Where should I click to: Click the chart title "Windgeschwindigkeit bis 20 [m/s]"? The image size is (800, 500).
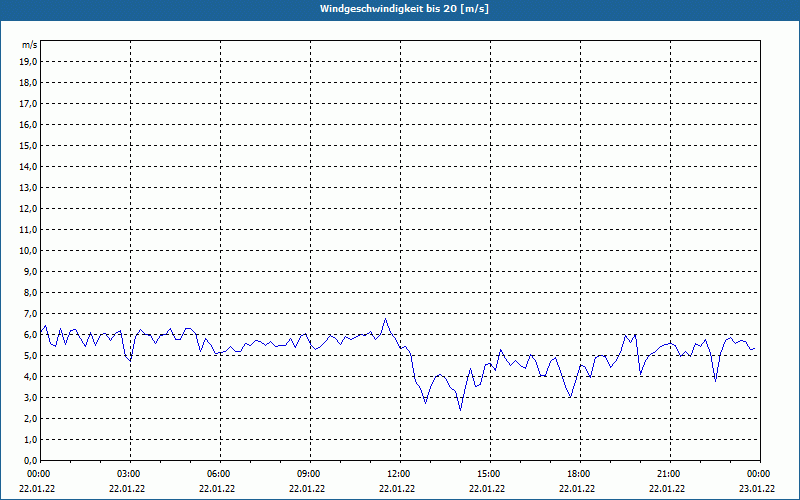click(404, 9)
